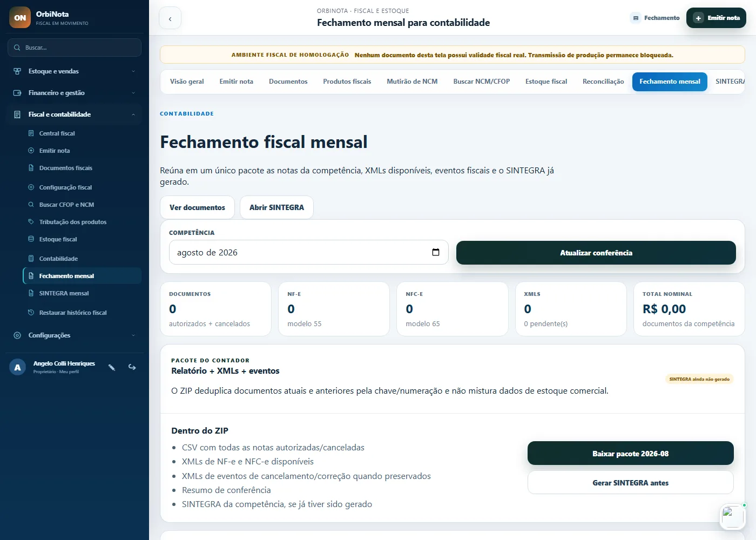
Task: Click the Restaurar histórico fiscal clock icon
Action: (31, 313)
